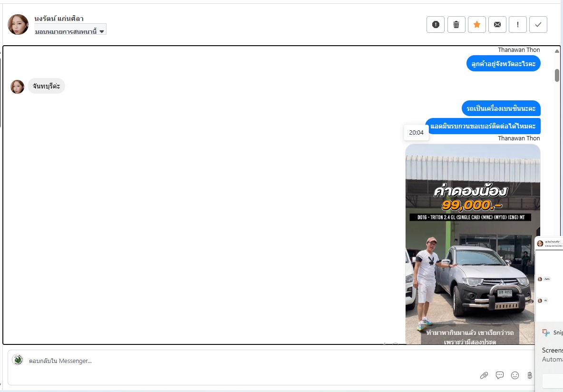Screen dimensions: 563x392
Task: Mark conversation done with the checkmark button
Action: pyautogui.click(x=538, y=24)
